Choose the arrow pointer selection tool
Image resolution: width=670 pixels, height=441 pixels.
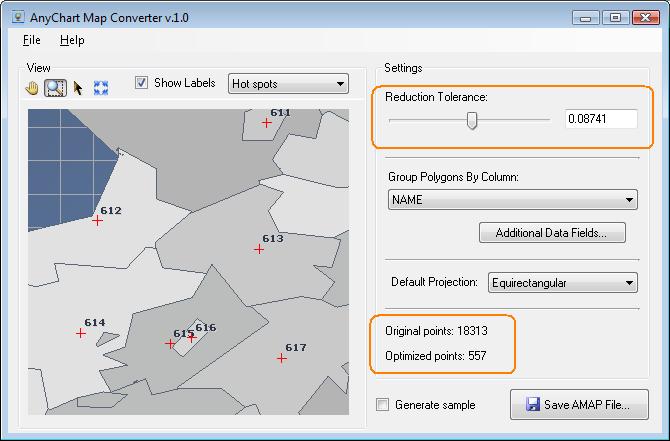78,87
